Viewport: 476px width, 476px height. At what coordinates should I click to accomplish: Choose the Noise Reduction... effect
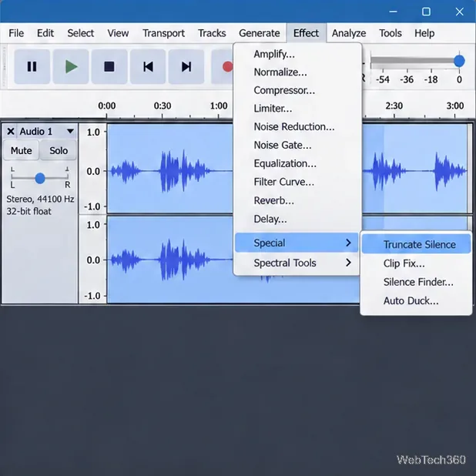point(297,126)
